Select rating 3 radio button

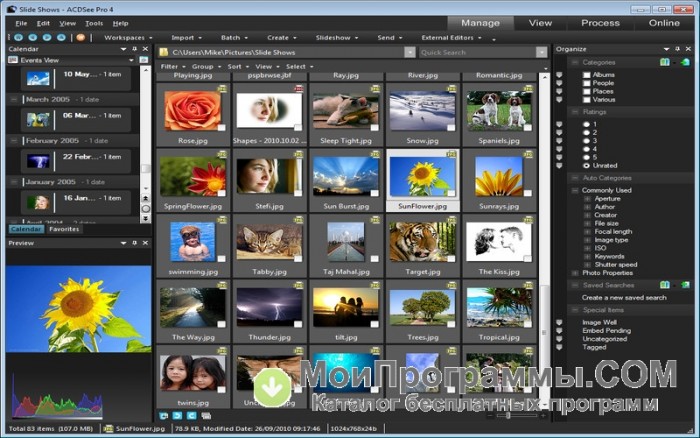pyautogui.click(x=587, y=141)
